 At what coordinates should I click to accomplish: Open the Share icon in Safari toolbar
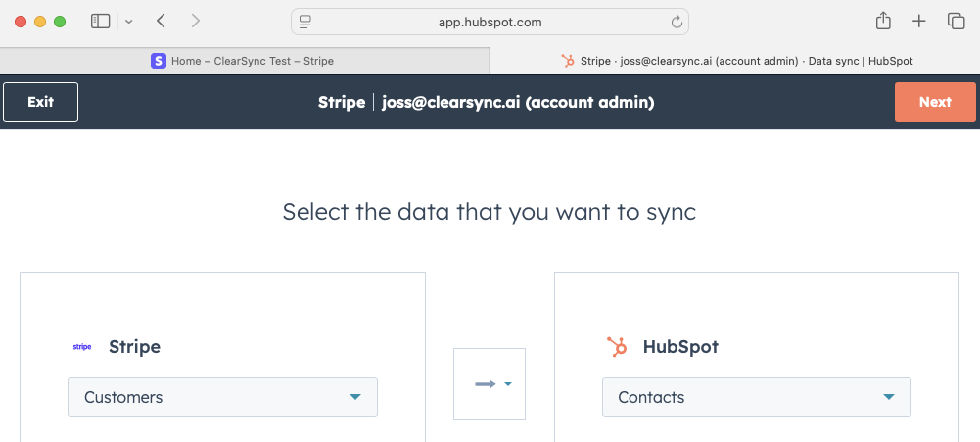(x=883, y=21)
